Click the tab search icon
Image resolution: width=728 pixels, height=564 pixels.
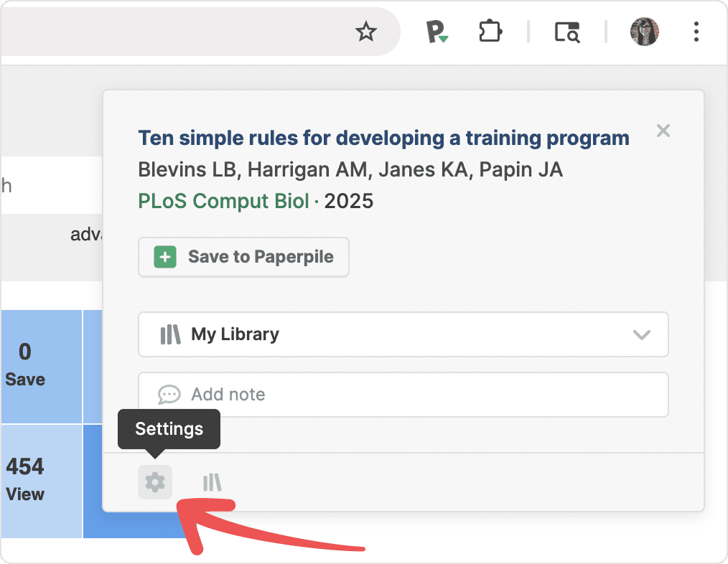pyautogui.click(x=567, y=32)
